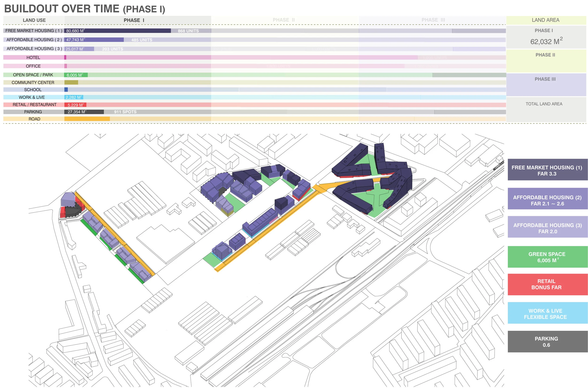Screen dimensions: 588x388
Task: Click the 'HOTEL' row label
Action: 33,58
